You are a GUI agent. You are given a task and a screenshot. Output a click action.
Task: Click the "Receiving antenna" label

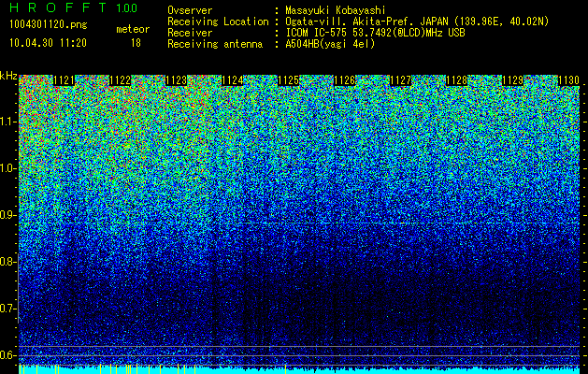coord(215,44)
